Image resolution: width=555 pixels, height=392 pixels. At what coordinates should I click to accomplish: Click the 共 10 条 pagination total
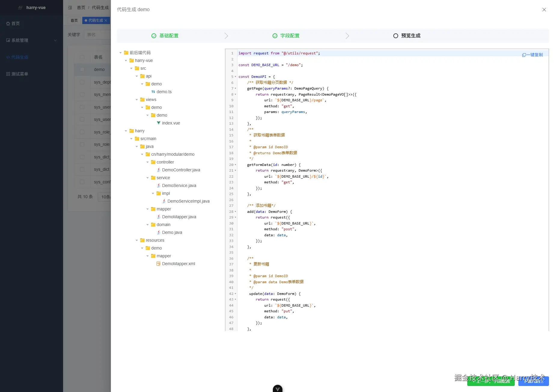[x=85, y=197]
